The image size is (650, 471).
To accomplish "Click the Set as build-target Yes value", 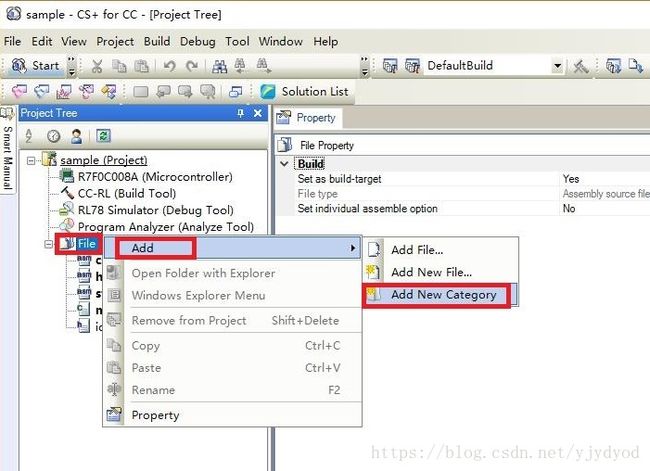I will pos(571,179).
